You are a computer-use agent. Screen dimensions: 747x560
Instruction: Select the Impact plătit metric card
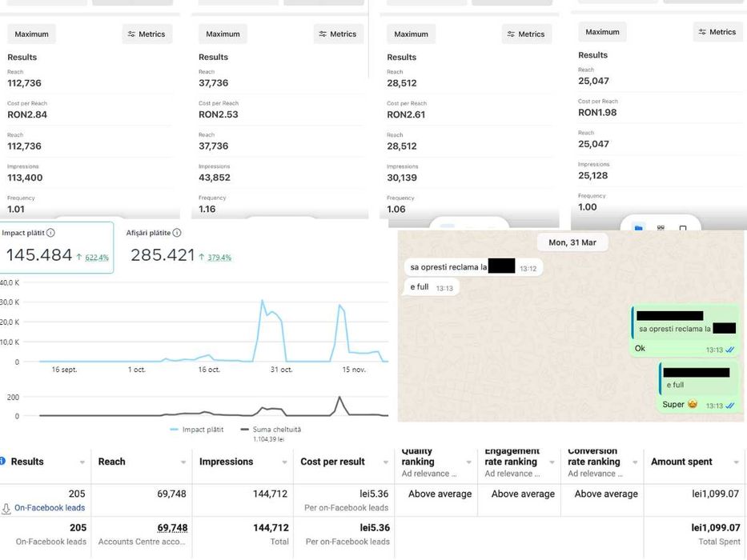56,248
